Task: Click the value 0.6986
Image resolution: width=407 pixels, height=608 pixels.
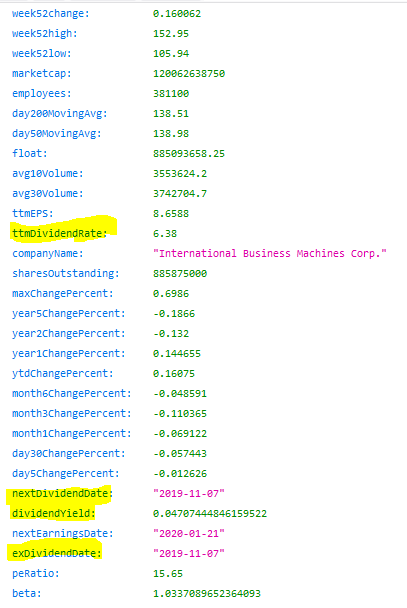Action: pos(171,293)
